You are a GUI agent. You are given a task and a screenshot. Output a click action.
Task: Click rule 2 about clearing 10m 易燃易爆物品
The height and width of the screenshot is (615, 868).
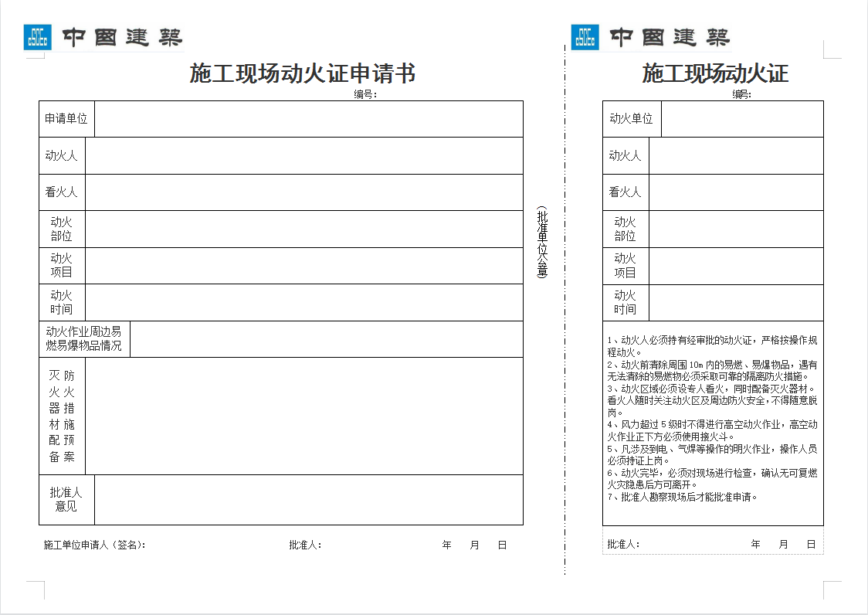[x=713, y=371]
